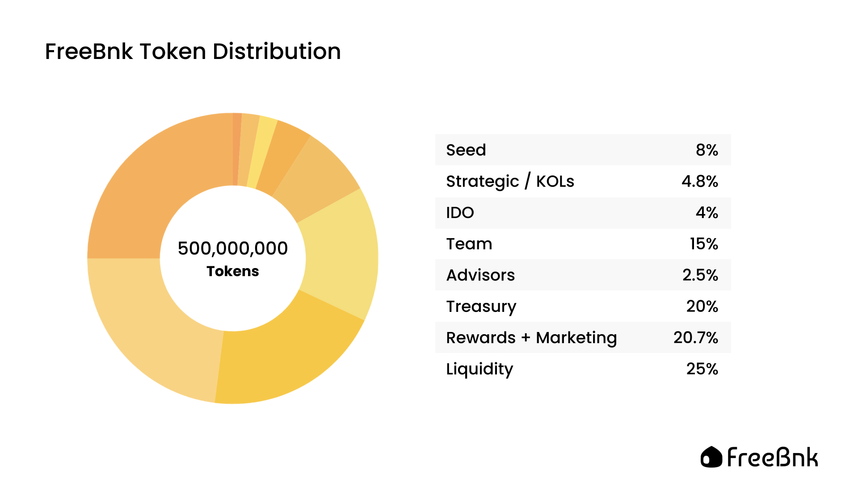Click the Liquidity 25% value
The height and width of the screenshot is (504, 858).
coord(702,369)
